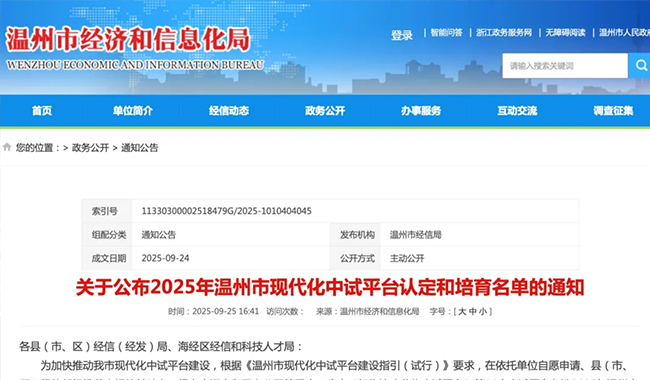Viewport: 650px width, 380px height.
Task: Open the 经信动态 navigation tab
Action: click(229, 111)
